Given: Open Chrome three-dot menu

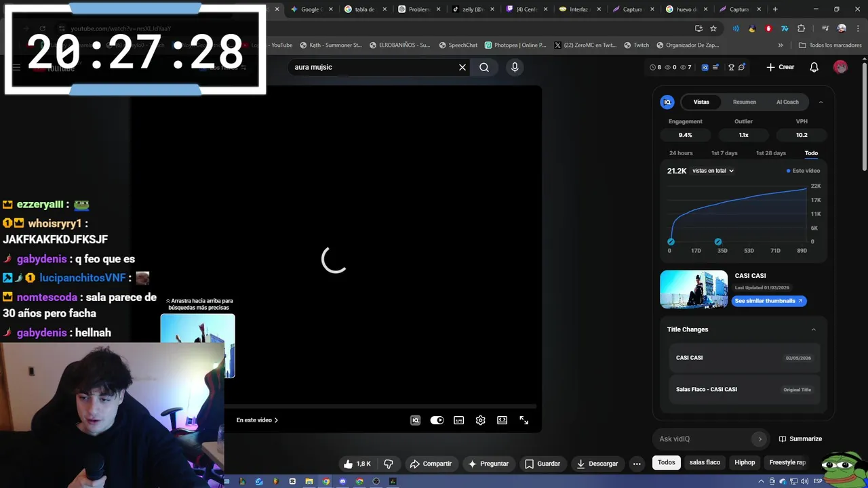Looking at the screenshot, I should click(x=857, y=28).
